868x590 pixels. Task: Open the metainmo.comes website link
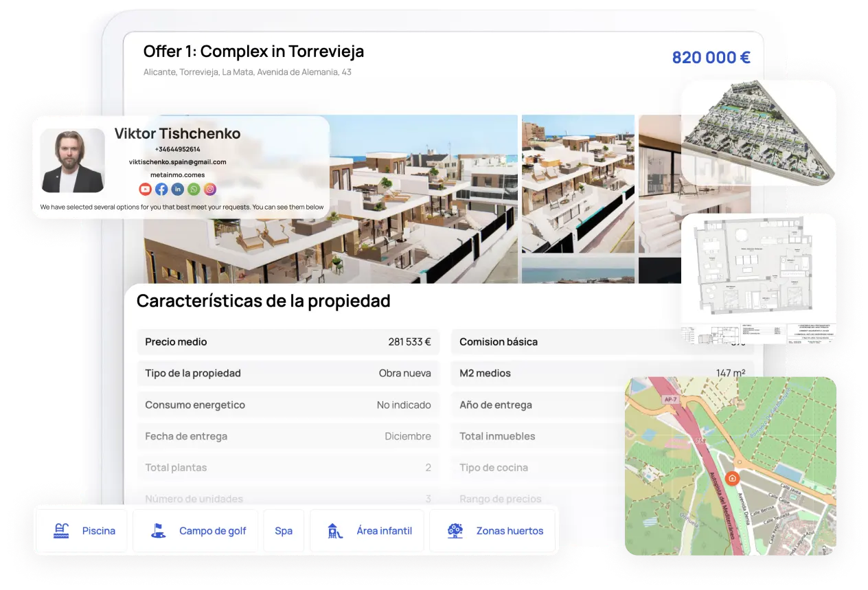(x=177, y=175)
